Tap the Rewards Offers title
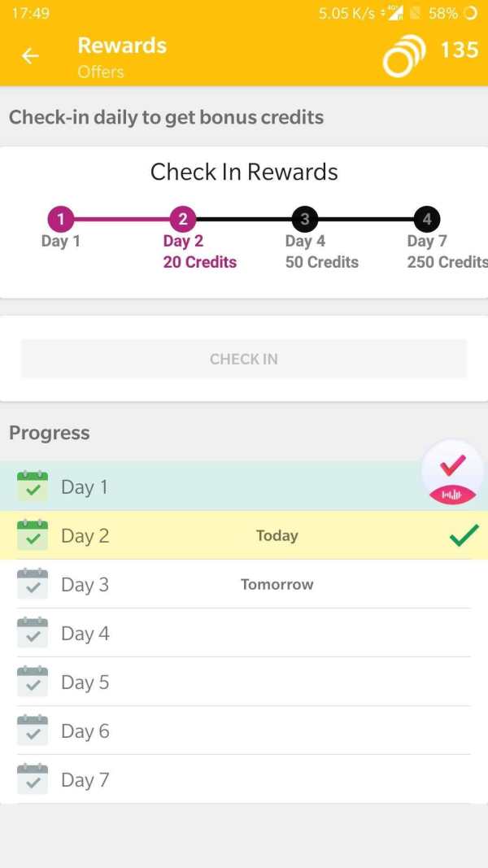The width and height of the screenshot is (488, 868). click(122, 57)
